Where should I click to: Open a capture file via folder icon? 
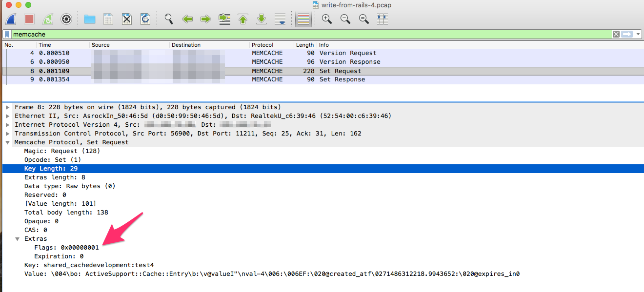click(x=90, y=19)
